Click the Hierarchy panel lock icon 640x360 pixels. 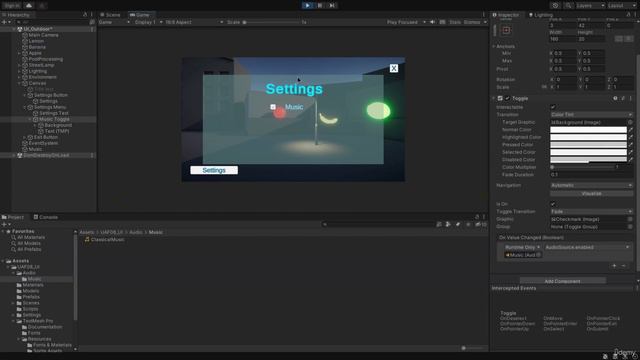(85, 15)
